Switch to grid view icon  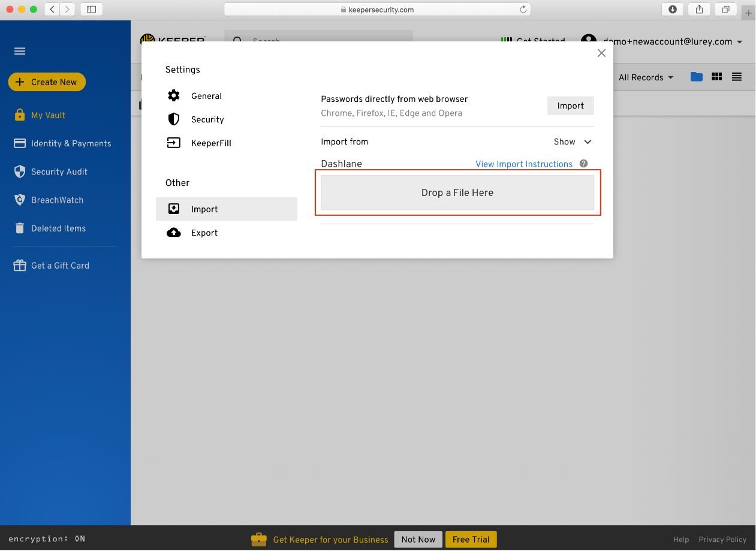pyautogui.click(x=716, y=77)
